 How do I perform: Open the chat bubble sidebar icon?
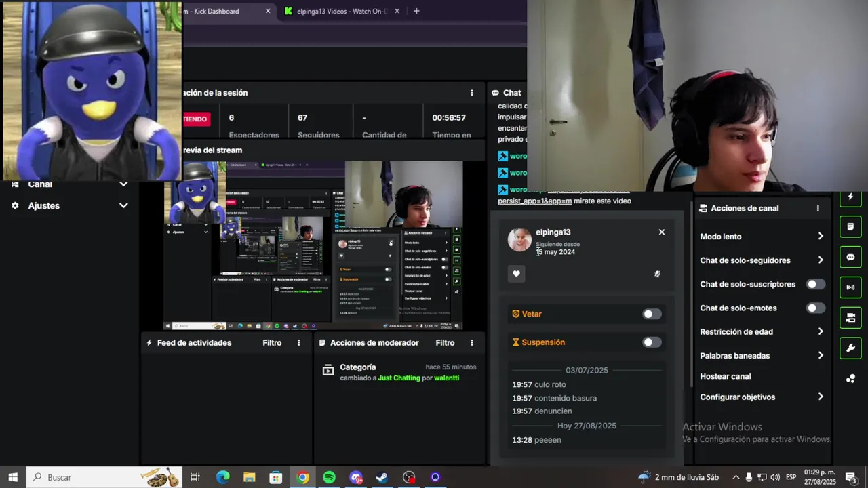(850, 257)
